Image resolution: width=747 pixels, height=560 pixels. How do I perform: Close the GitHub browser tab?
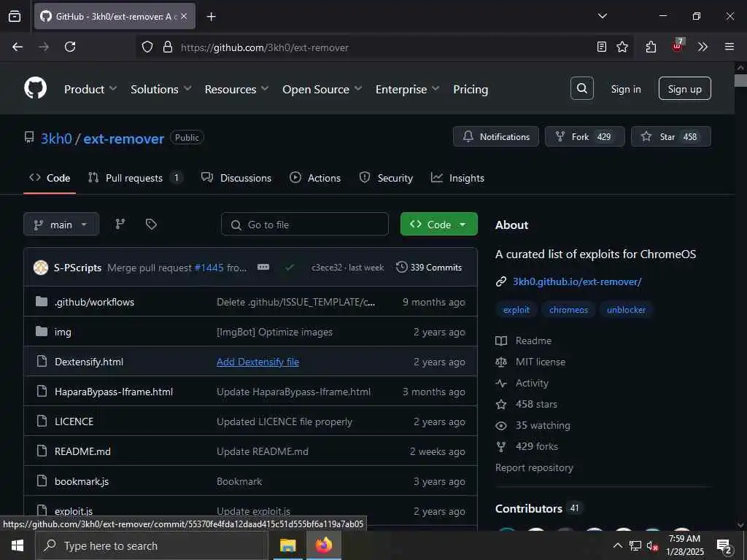(184, 16)
